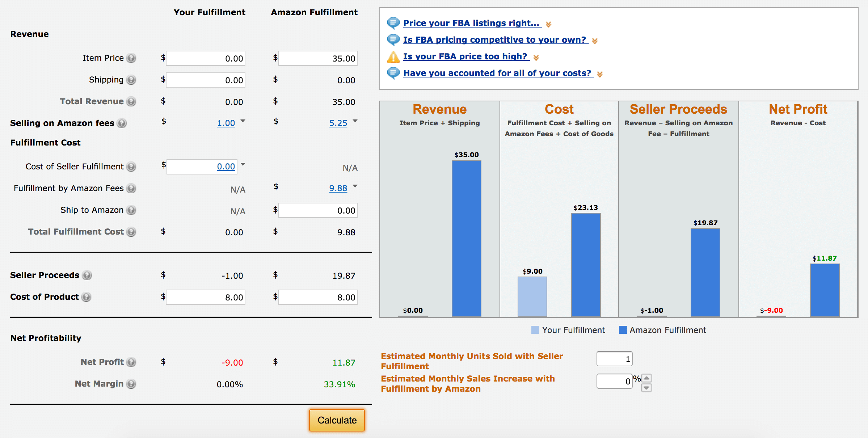Click the 5.25 Amazon selling fees link
This screenshot has width=868, height=438.
click(338, 123)
